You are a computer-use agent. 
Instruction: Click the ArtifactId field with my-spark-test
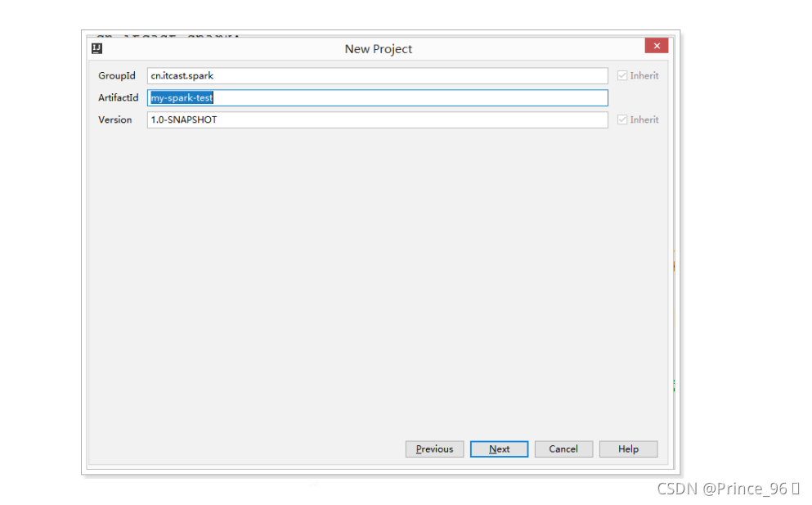[378, 98]
